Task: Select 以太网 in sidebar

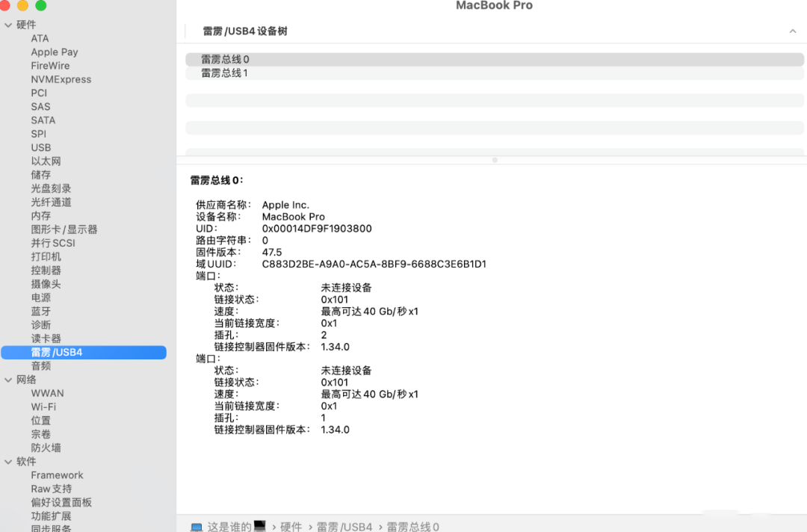Action: (46, 161)
